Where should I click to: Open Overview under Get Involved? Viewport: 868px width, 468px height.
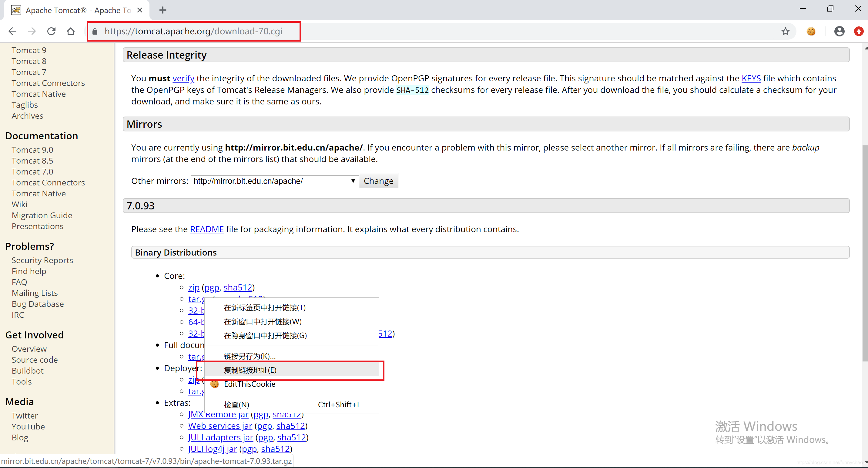[x=29, y=349]
